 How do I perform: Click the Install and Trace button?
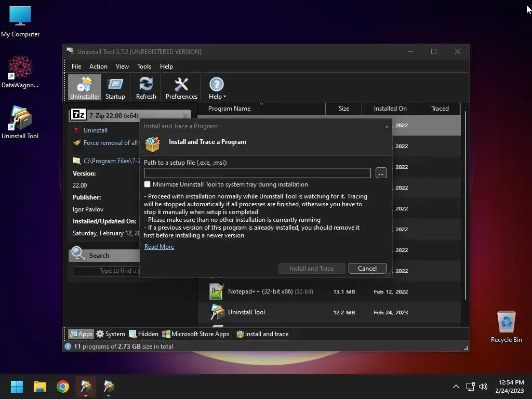[x=312, y=269]
